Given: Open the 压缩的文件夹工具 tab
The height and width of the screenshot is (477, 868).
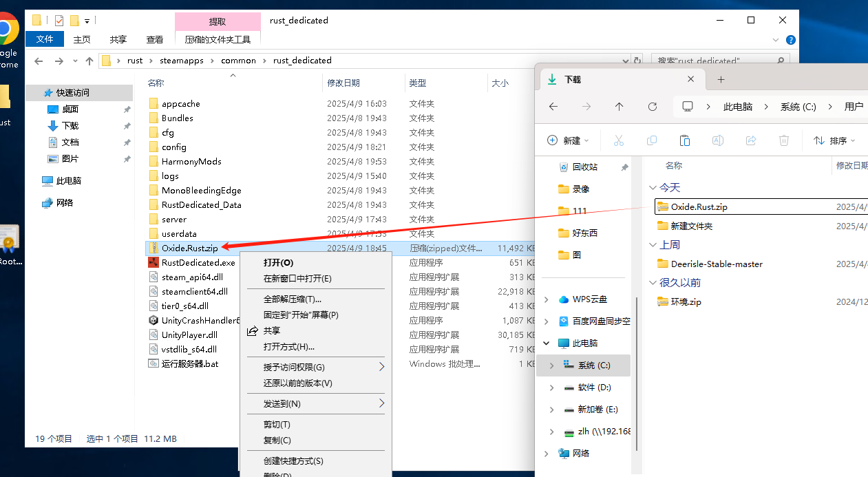Looking at the screenshot, I should click(218, 40).
